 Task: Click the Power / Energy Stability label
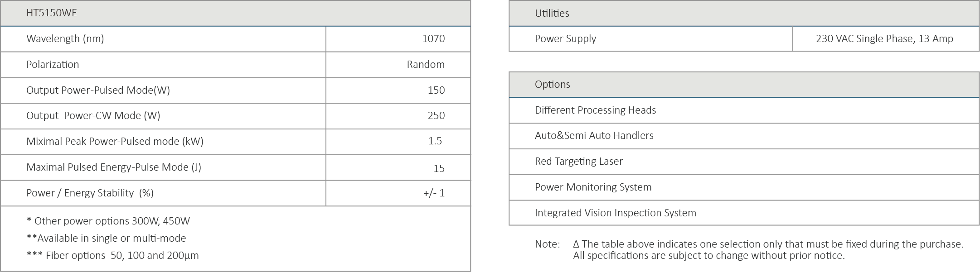pyautogui.click(x=90, y=193)
